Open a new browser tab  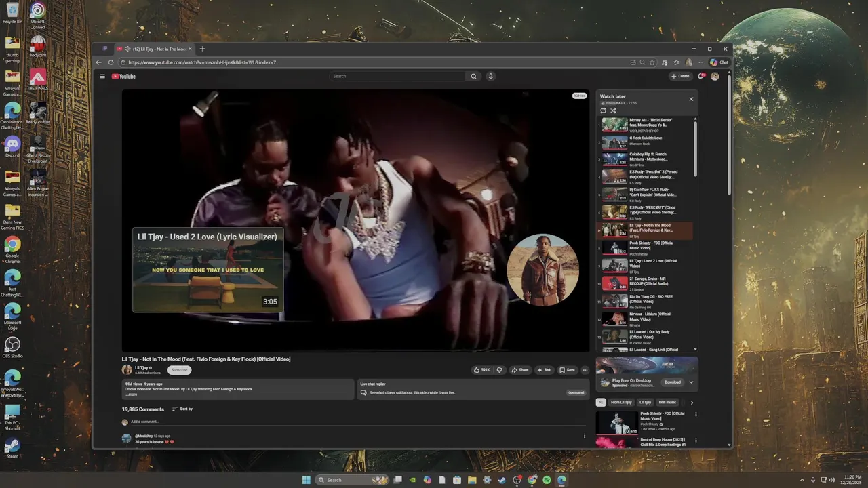pyautogui.click(x=202, y=49)
